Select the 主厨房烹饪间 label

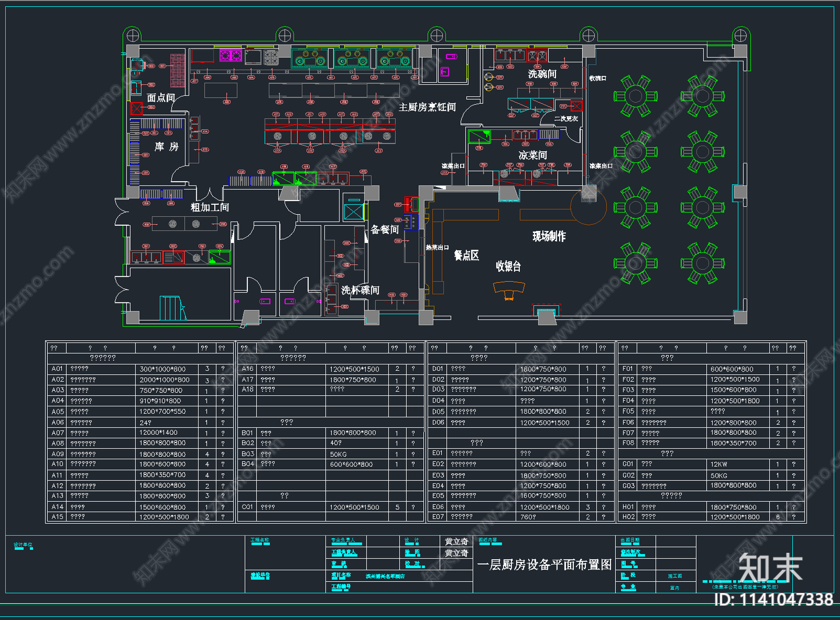tap(427, 107)
